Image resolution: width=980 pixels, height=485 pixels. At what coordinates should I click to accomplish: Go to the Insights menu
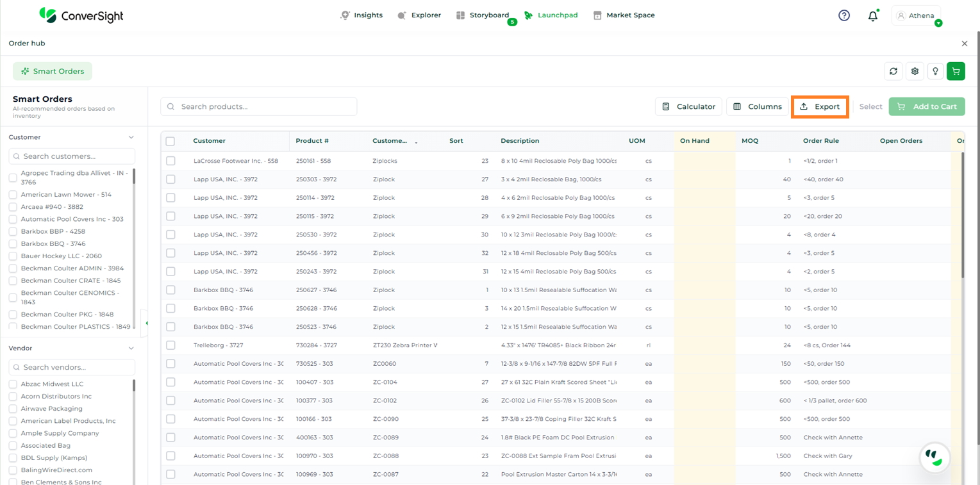361,15
